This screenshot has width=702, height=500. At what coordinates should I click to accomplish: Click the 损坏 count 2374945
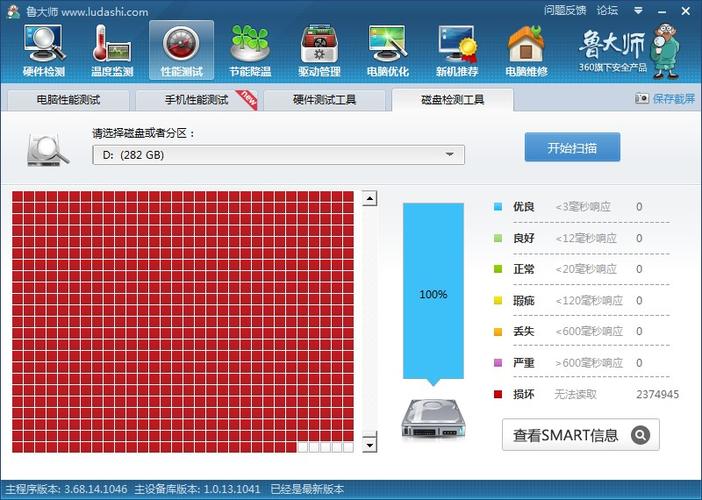pos(657,394)
